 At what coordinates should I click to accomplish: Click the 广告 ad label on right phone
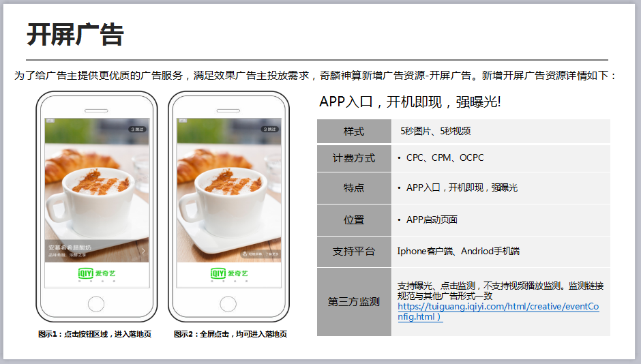point(182,121)
